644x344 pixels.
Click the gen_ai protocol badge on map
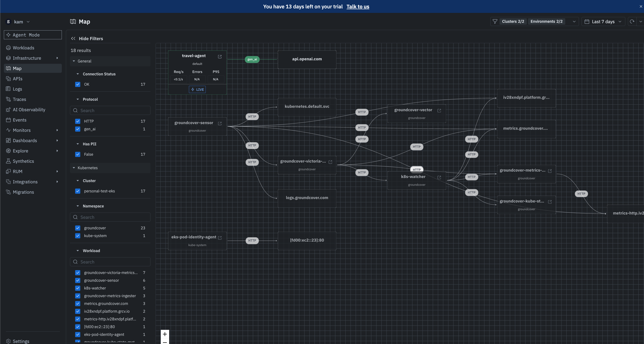point(252,59)
